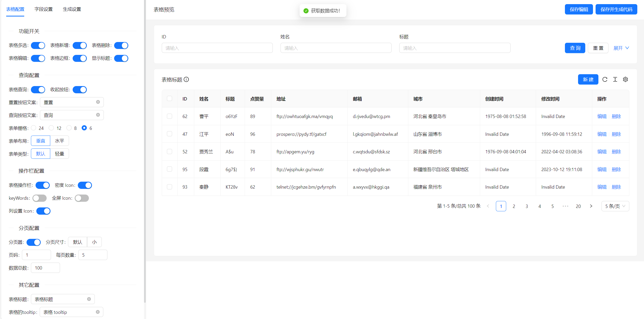This screenshot has width=644, height=319.
Task: Open the column settings gear icon
Action: click(625, 79)
